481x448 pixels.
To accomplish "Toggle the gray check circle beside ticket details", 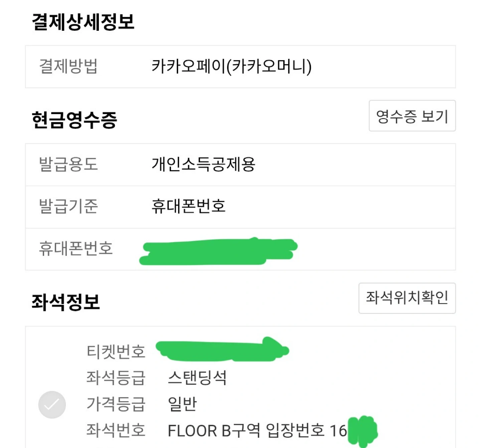I will coord(52,405).
